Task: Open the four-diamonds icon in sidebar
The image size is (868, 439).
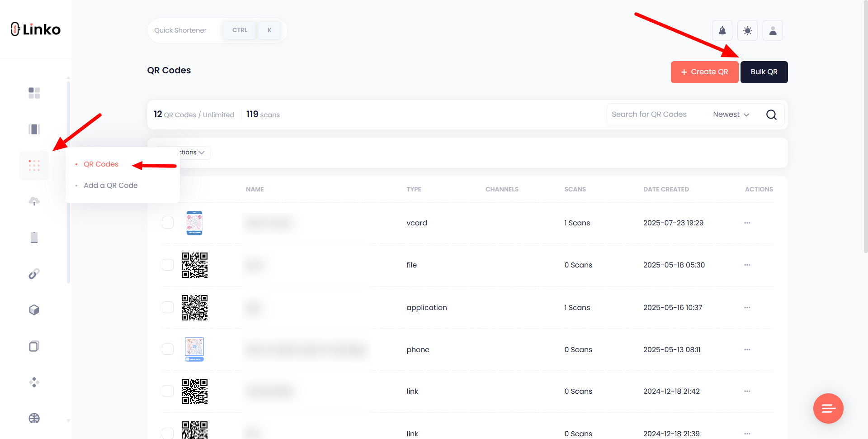Action: (x=34, y=382)
